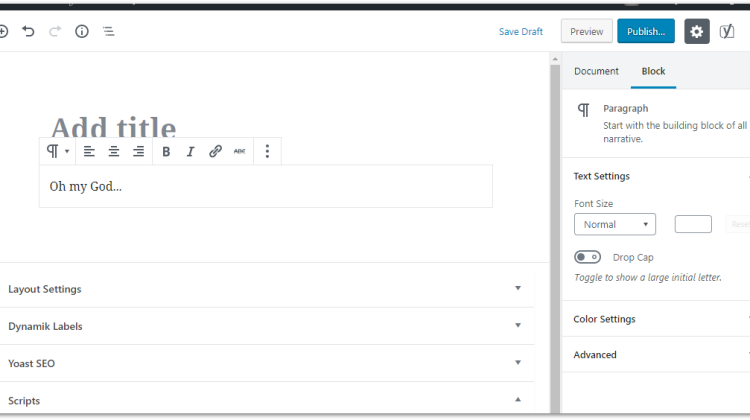Expand the Color Settings section
This screenshot has height=420, width=750.
click(x=656, y=319)
